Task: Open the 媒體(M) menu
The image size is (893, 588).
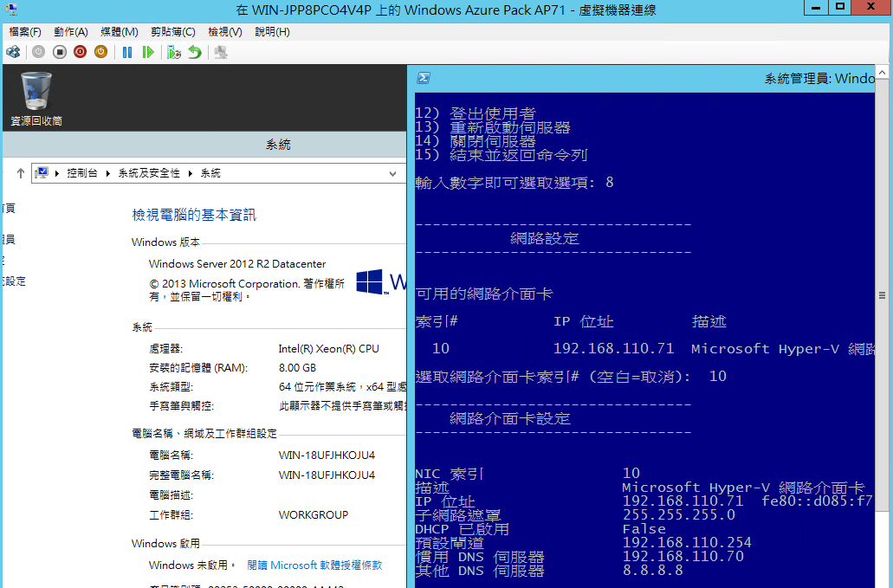Action: point(119,32)
